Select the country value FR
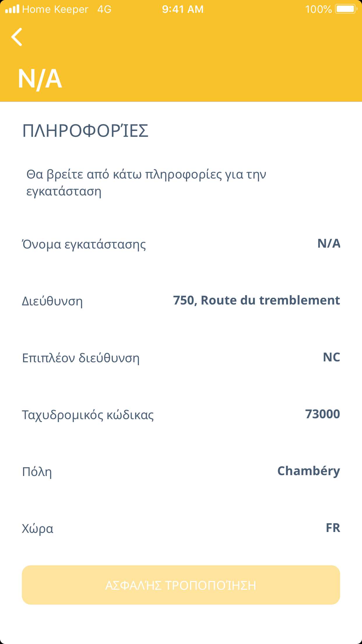 point(333,528)
